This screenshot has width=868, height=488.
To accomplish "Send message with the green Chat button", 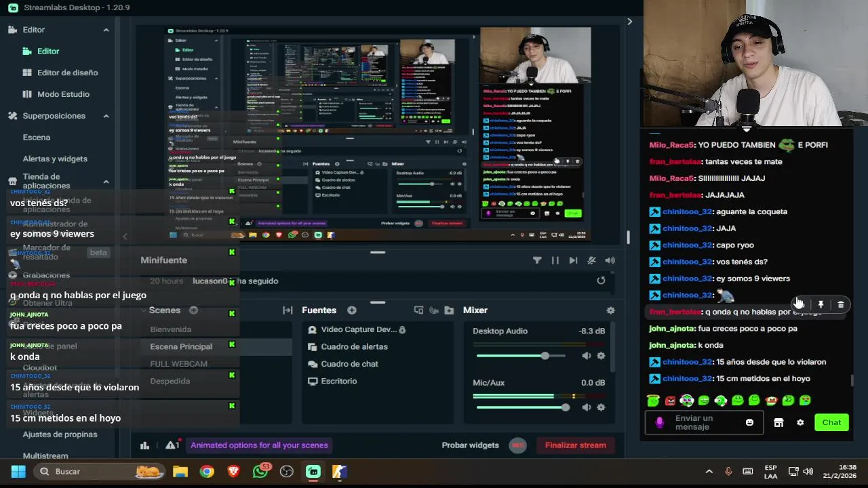I will 831,422.
